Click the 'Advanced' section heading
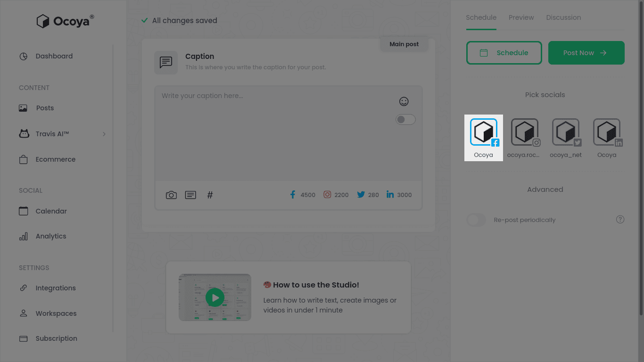644x362 pixels. [x=545, y=189]
